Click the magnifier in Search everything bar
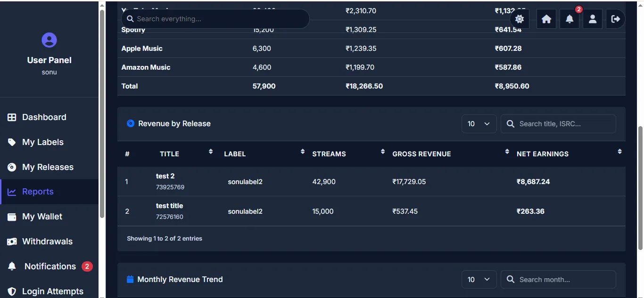This screenshot has width=644, height=298. pyautogui.click(x=131, y=19)
